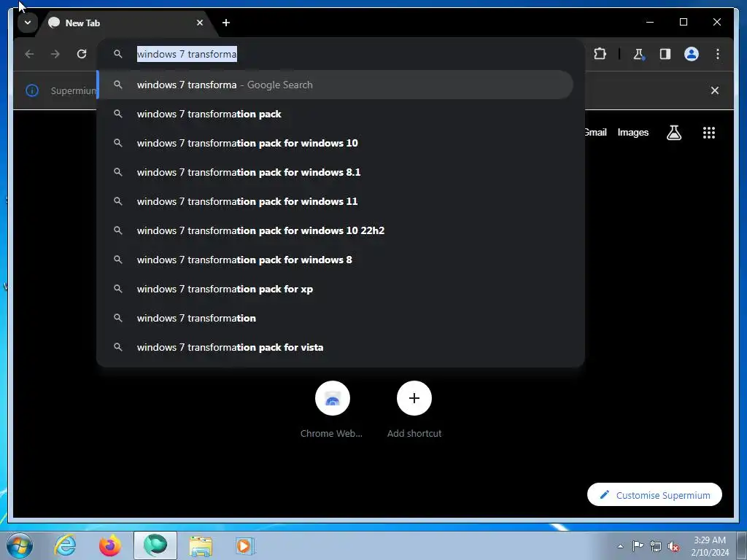Open the Extensions puzzle icon
The height and width of the screenshot is (560, 747).
point(600,54)
